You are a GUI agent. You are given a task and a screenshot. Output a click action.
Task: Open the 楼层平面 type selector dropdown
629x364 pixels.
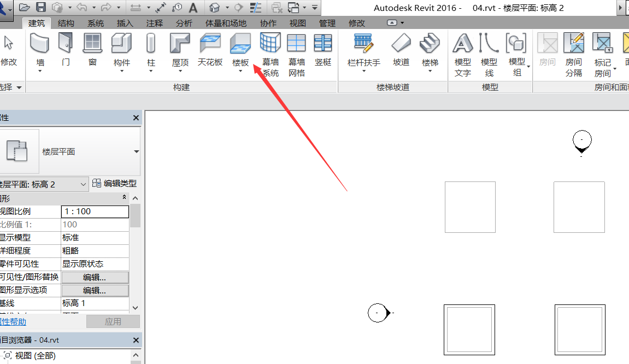(x=136, y=152)
